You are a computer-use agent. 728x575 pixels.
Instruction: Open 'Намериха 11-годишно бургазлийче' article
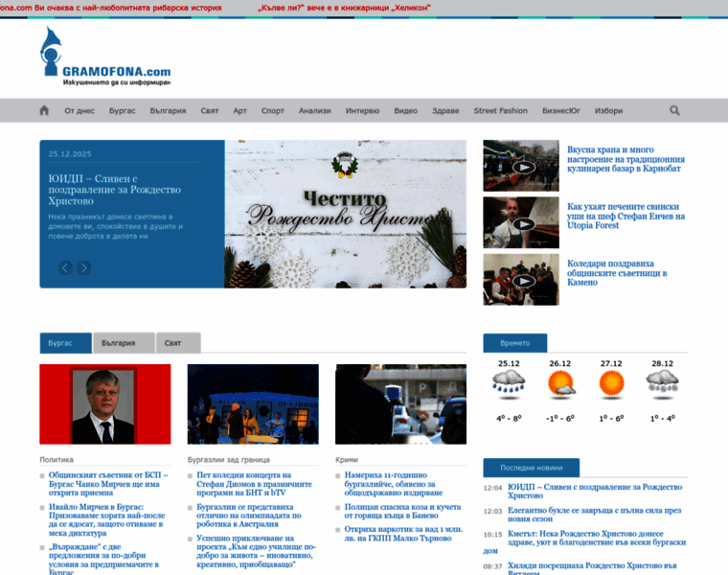pyautogui.click(x=394, y=484)
